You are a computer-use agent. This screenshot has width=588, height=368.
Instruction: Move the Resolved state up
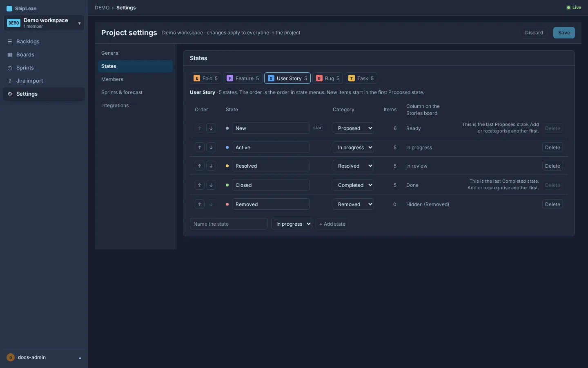coord(200,166)
